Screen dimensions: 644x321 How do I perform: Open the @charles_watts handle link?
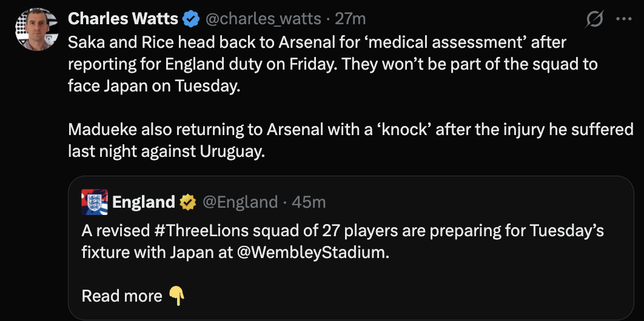pos(264,19)
